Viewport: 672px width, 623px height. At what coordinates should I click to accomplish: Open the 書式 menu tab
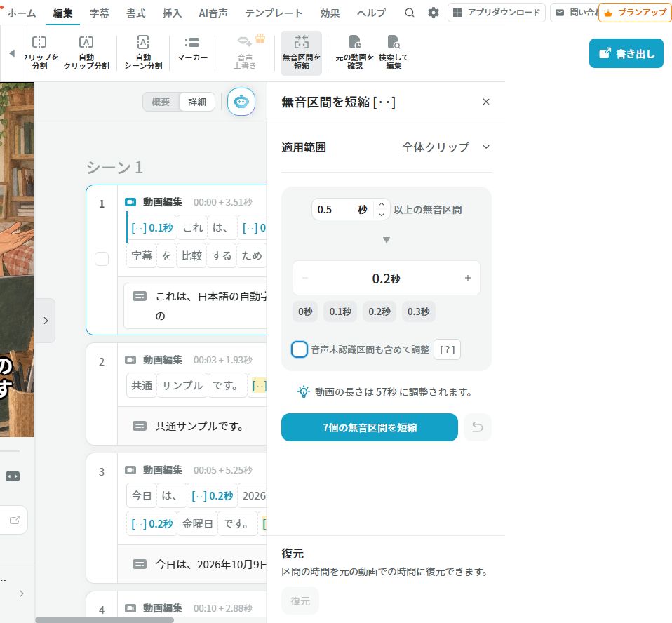pyautogui.click(x=135, y=13)
